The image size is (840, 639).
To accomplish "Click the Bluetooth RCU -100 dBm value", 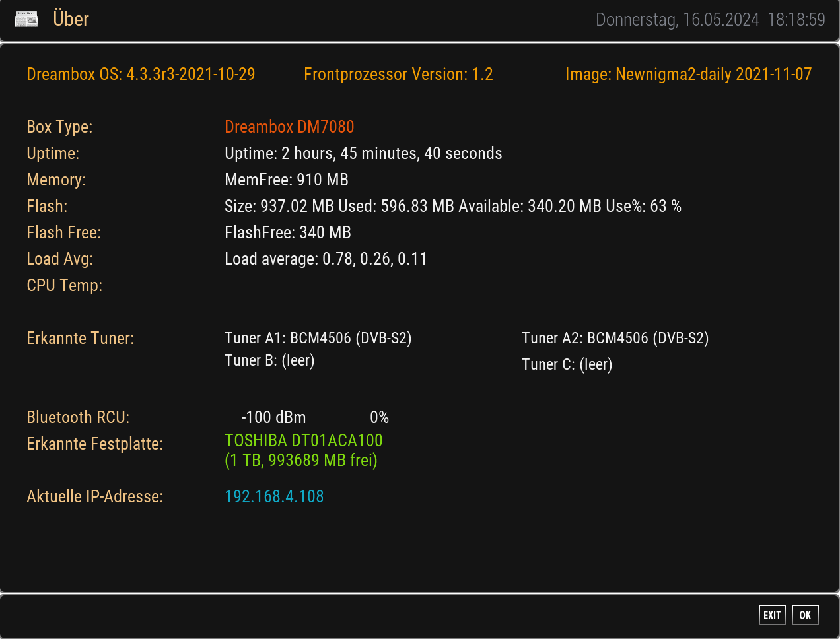I will click(273, 417).
